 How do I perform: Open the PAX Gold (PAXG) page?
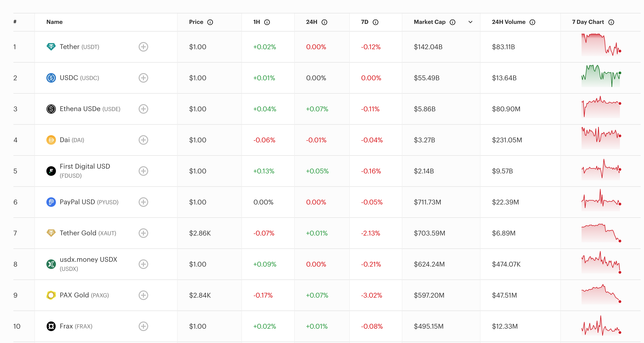[x=84, y=295]
